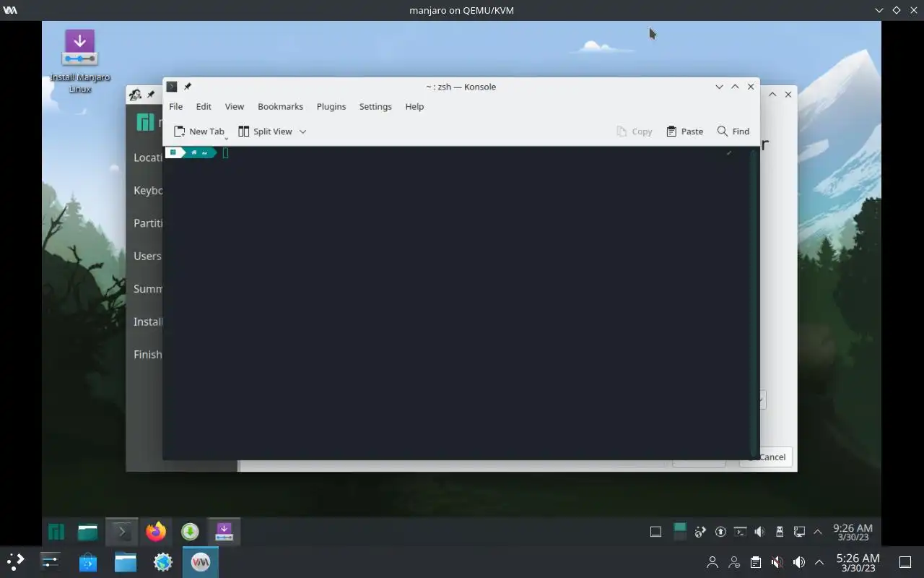This screenshot has width=924, height=578.
Task: Open the File menu in Konsole
Action: click(x=175, y=106)
